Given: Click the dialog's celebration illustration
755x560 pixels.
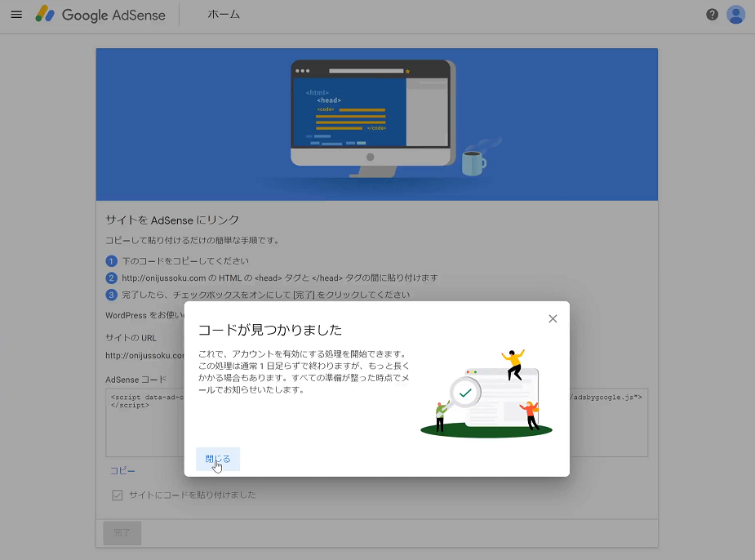Looking at the screenshot, I should (x=486, y=393).
